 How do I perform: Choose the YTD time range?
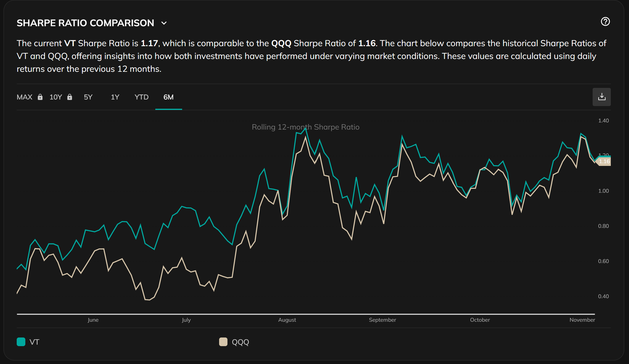pyautogui.click(x=141, y=97)
